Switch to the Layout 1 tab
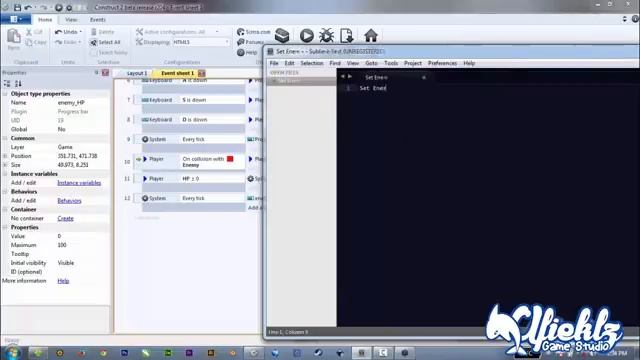The width and height of the screenshot is (640, 360). click(136, 73)
